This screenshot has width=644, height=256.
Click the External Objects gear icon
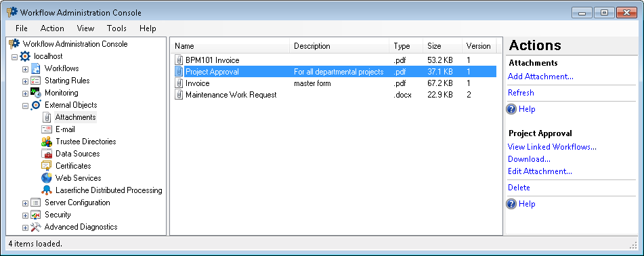point(36,105)
